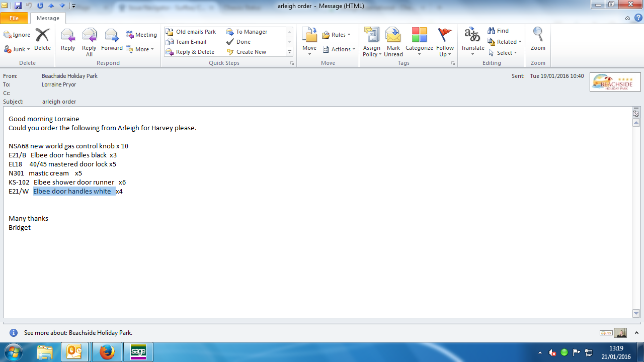
Task: Reply with a Meeting
Action: 141,35
